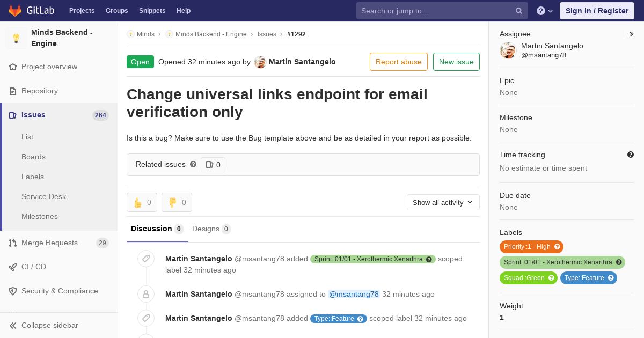The image size is (644, 338).
Task: Click the Issues breadcrumb link
Action: pos(267,34)
